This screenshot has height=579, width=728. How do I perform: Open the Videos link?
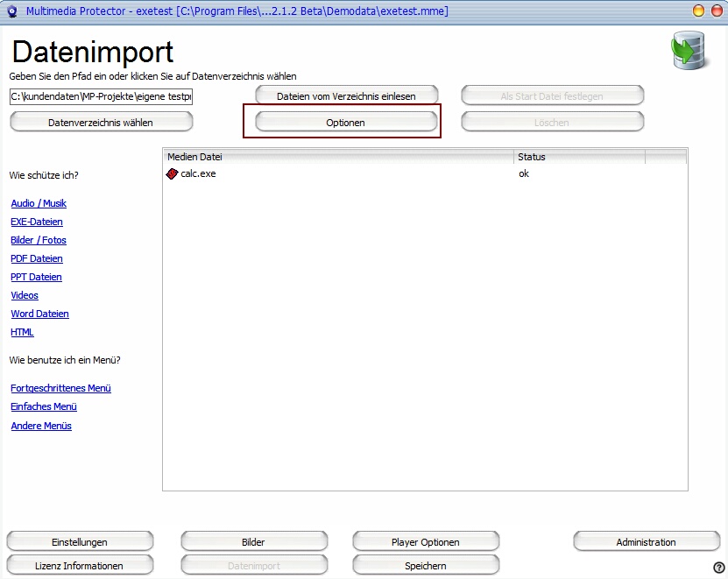tap(25, 295)
